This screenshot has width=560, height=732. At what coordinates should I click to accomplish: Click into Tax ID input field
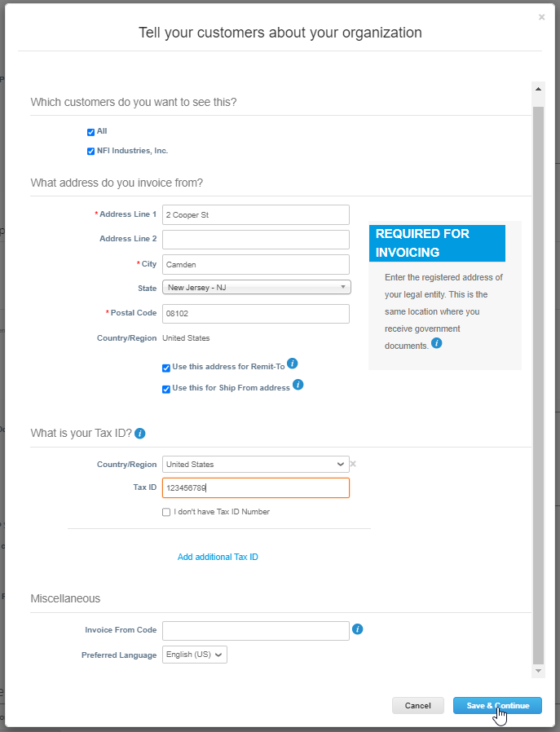[256, 487]
